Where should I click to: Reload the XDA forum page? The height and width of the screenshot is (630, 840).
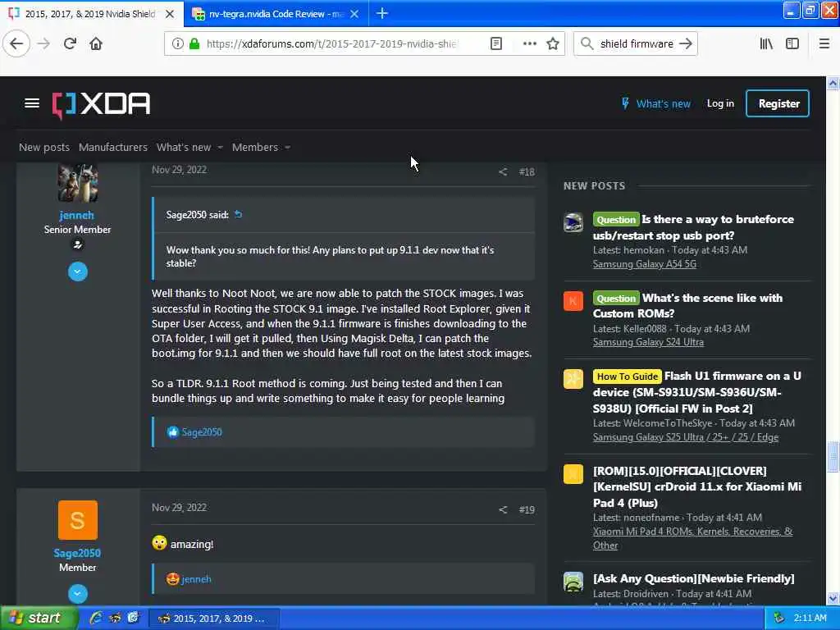coord(70,44)
